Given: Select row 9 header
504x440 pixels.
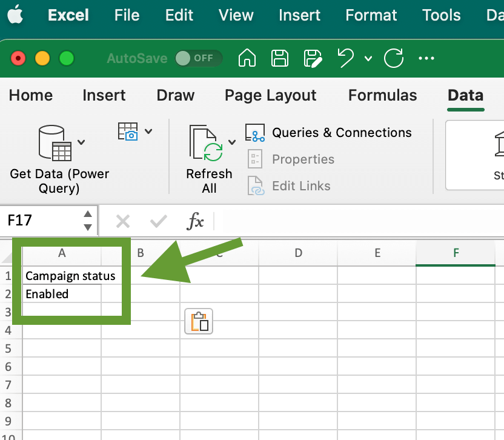Looking at the screenshot, I should click(x=8, y=421).
